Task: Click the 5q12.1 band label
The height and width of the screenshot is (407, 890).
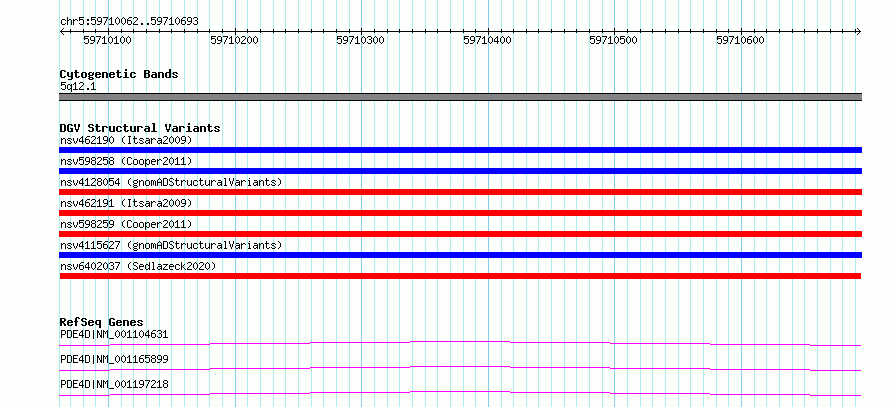Action: point(78,87)
